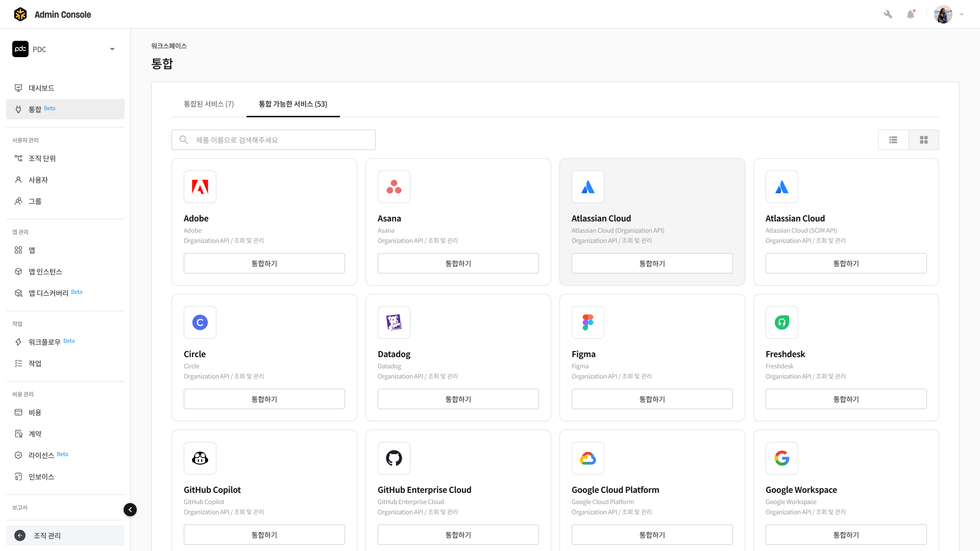Collapse the sidebar with the arrow button

click(130, 510)
